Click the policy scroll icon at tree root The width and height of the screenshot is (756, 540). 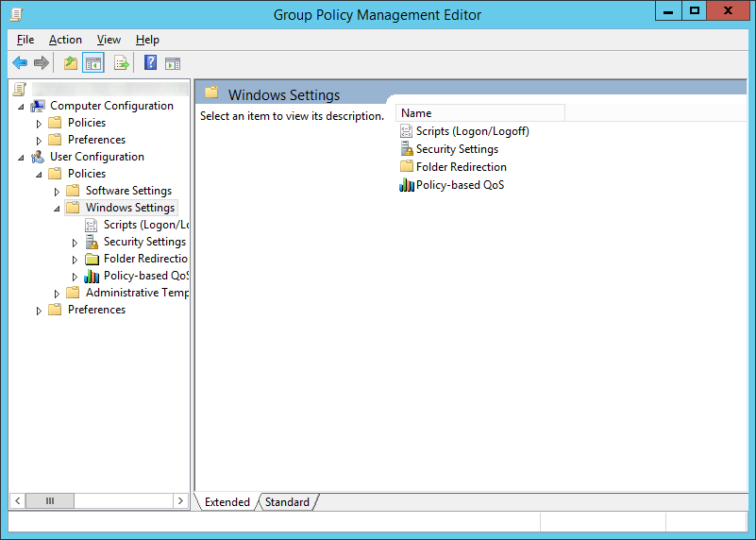click(19, 89)
